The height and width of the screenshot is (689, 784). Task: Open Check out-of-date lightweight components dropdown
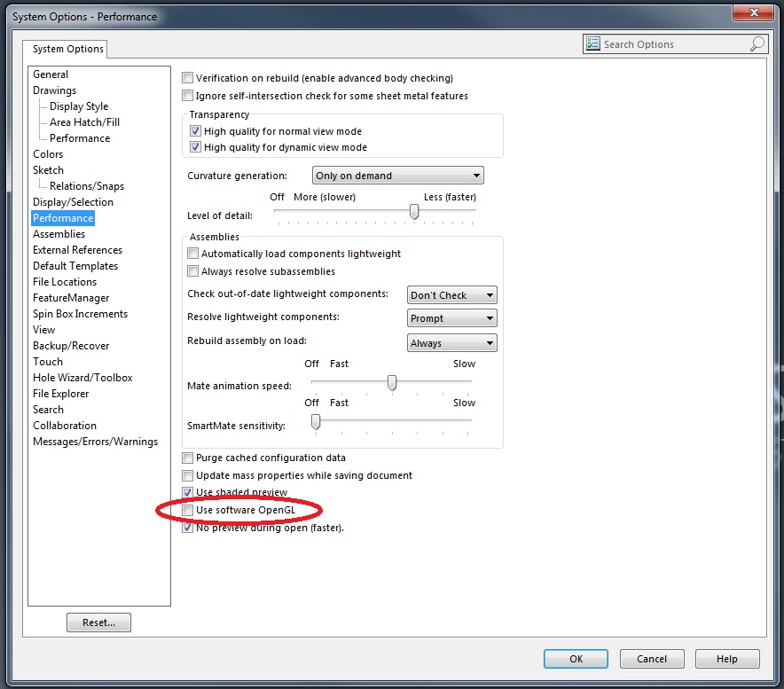point(452,295)
